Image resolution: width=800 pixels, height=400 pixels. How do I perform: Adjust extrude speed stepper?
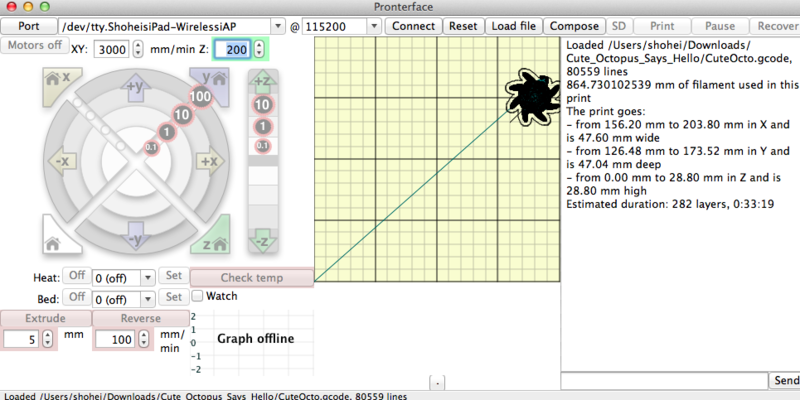pos(144,339)
